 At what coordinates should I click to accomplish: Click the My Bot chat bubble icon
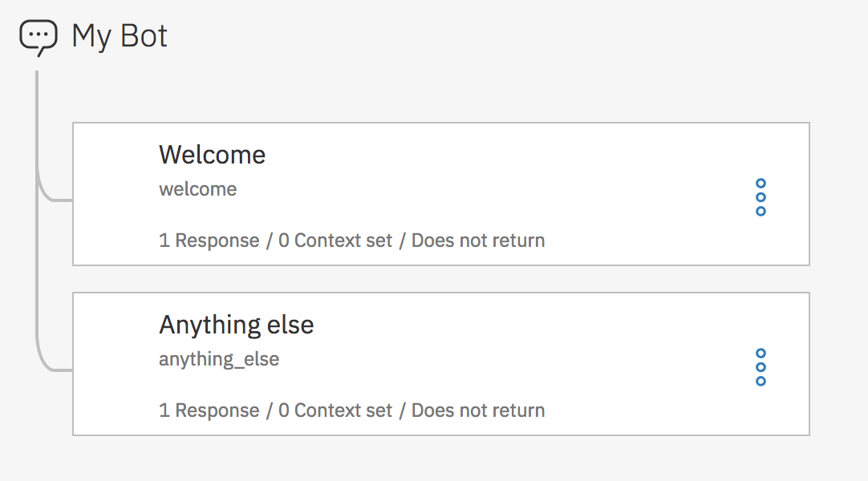(x=39, y=37)
